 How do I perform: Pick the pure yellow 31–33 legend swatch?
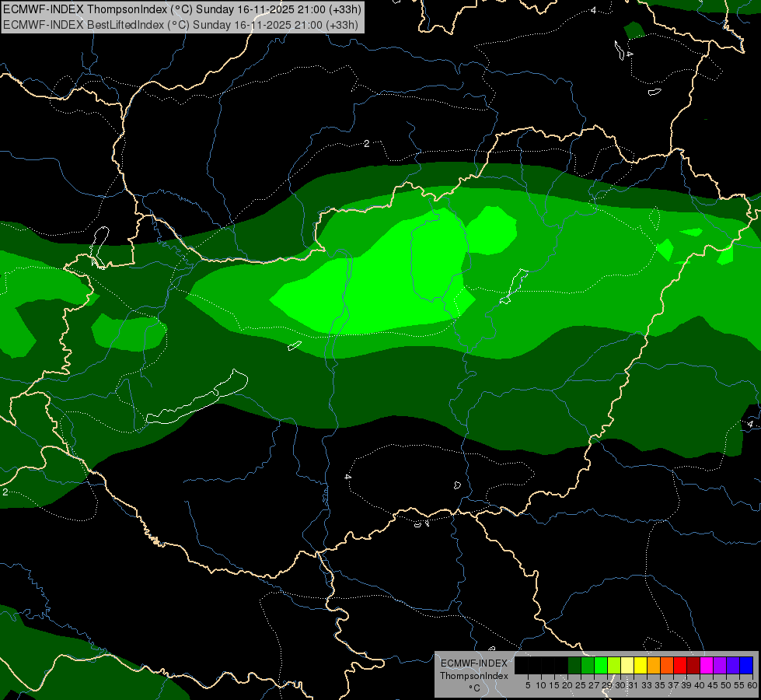point(641,665)
